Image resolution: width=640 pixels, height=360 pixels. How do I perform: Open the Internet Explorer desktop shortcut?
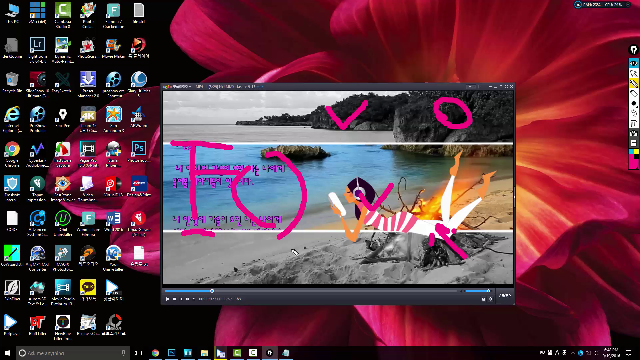(12, 115)
